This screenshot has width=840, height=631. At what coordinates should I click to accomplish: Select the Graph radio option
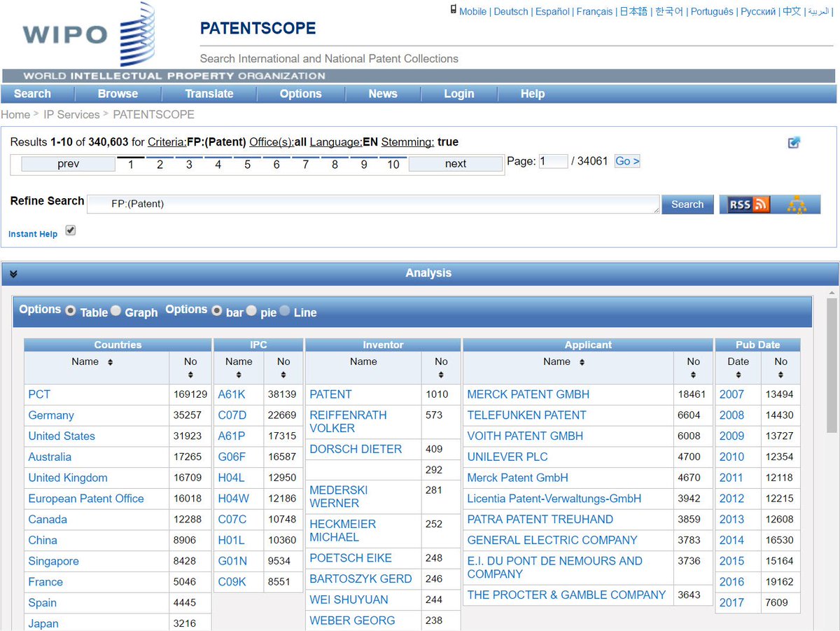(115, 310)
